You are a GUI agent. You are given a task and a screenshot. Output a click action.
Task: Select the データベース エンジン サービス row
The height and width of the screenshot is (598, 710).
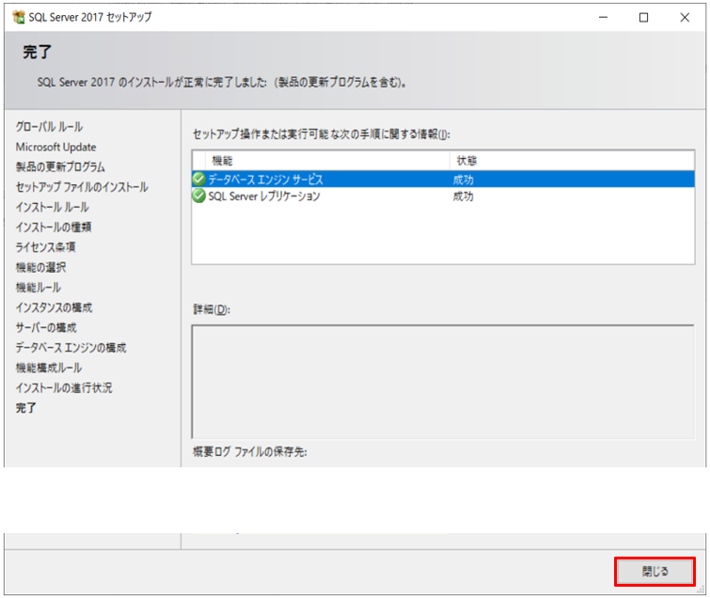[443, 179]
